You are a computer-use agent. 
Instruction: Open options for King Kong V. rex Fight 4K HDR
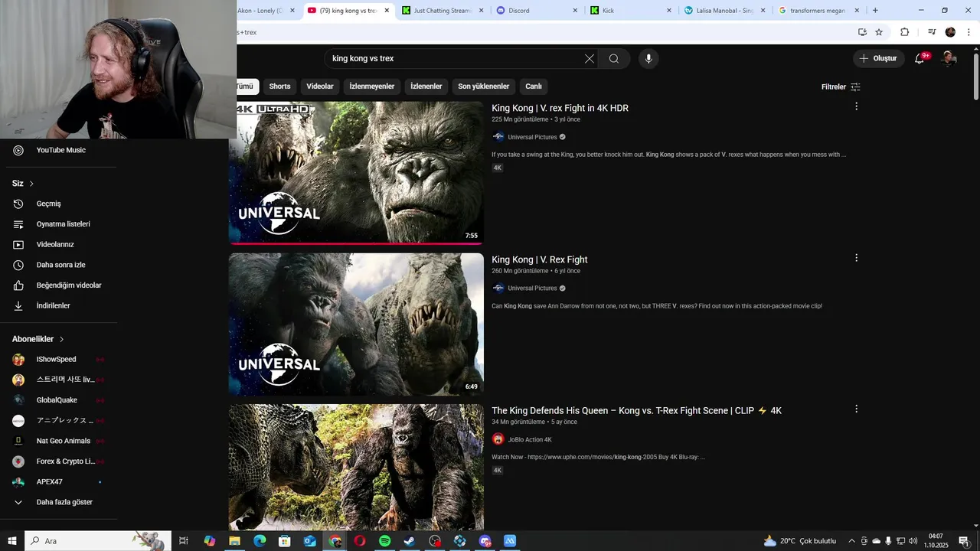[856, 106]
